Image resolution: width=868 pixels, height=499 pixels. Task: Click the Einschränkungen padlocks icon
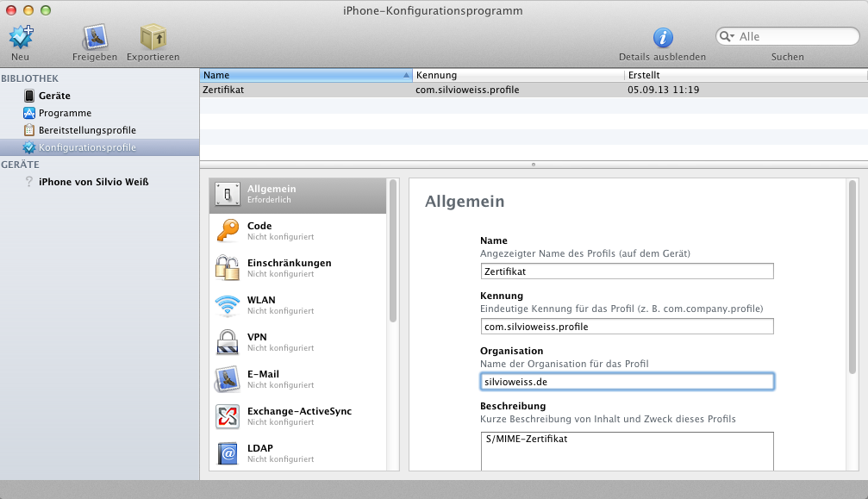(x=228, y=268)
